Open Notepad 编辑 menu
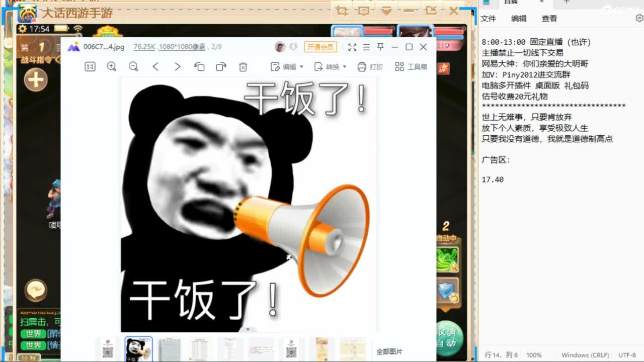Image resolution: width=644 pixels, height=362 pixels. [x=519, y=19]
